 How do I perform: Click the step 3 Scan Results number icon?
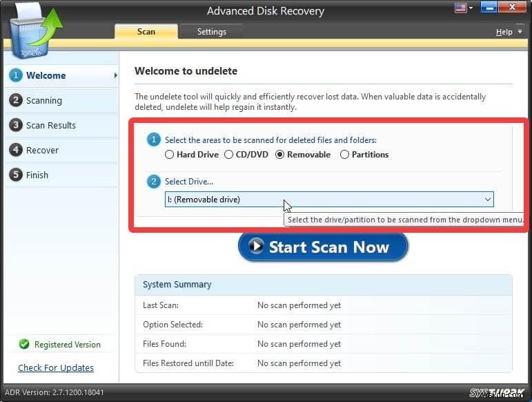tap(16, 125)
